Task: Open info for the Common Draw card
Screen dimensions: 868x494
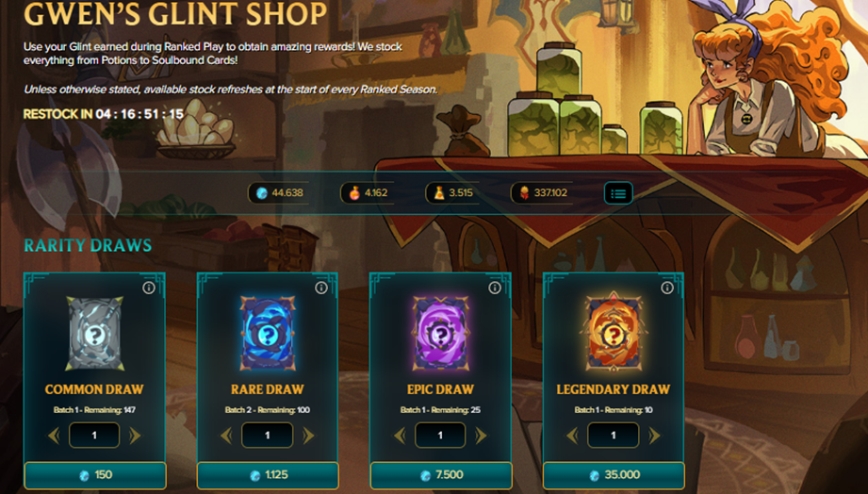Action: [148, 288]
